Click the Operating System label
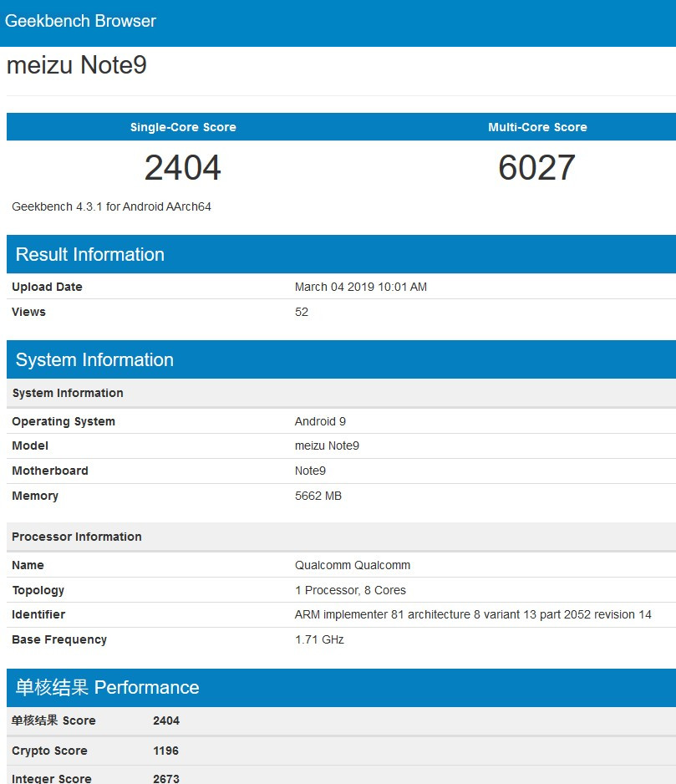 (64, 421)
